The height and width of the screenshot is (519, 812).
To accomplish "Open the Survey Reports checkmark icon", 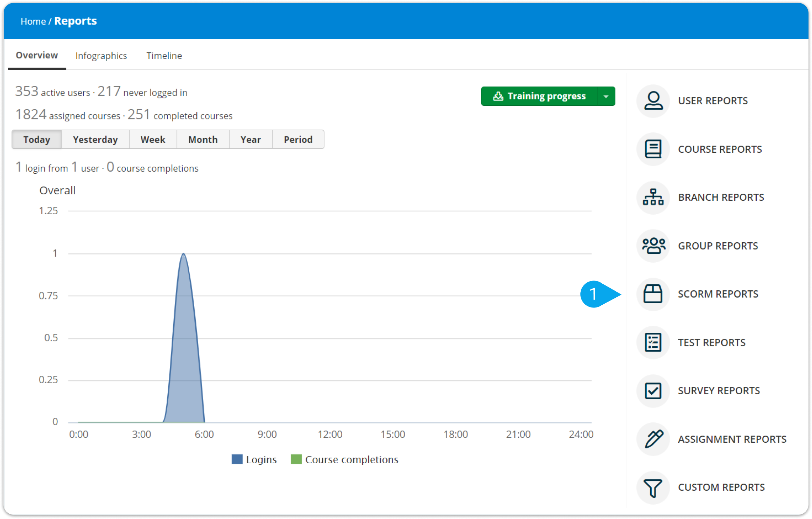I will [653, 391].
